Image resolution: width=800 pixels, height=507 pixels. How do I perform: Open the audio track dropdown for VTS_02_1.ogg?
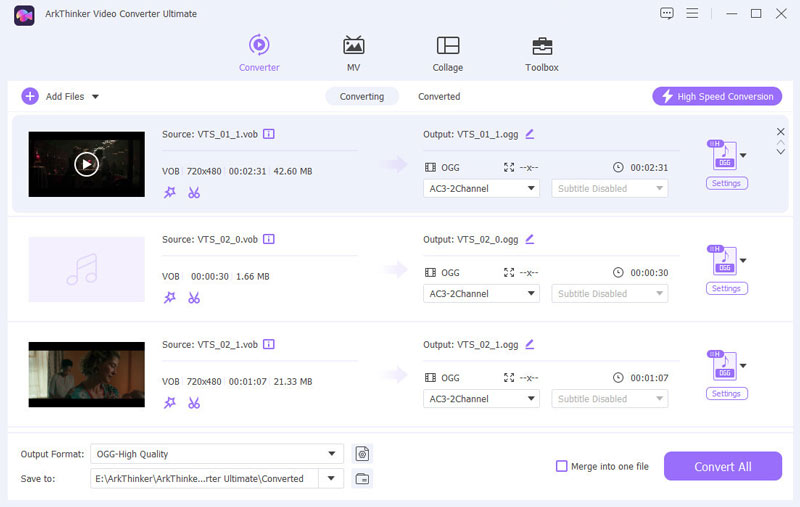tap(481, 398)
